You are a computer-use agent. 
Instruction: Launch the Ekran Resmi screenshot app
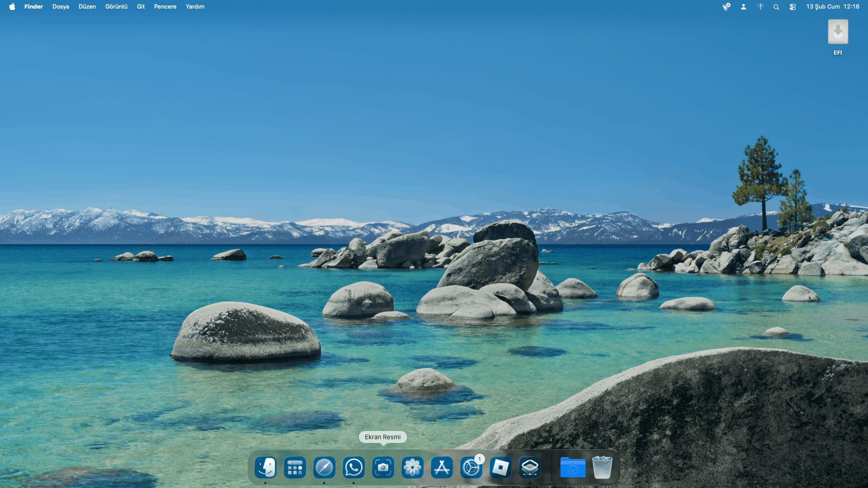(x=383, y=467)
